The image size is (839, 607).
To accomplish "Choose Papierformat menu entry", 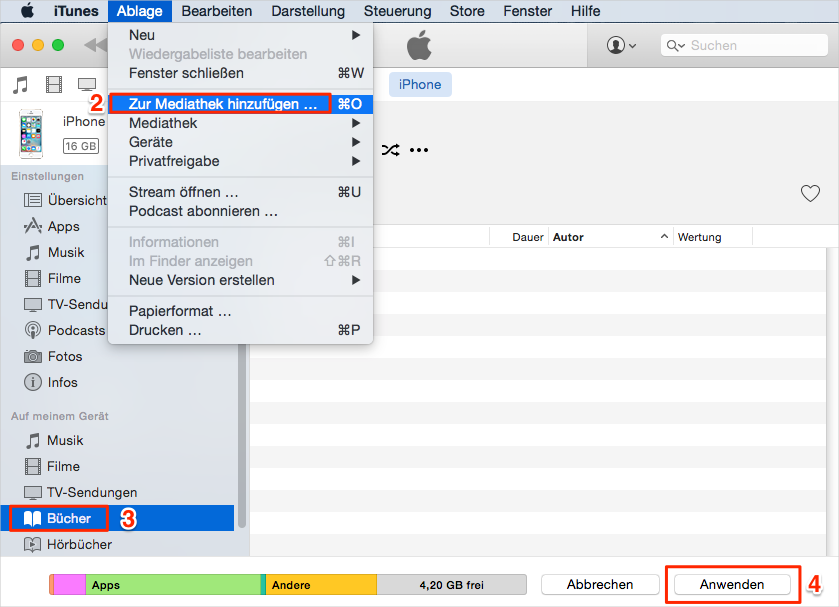I will tap(240, 311).
